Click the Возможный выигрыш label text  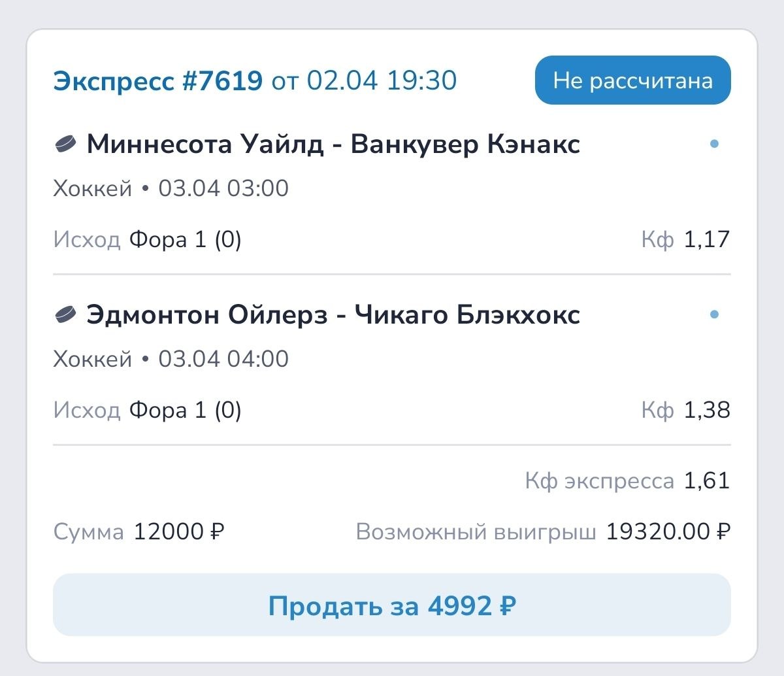click(476, 532)
